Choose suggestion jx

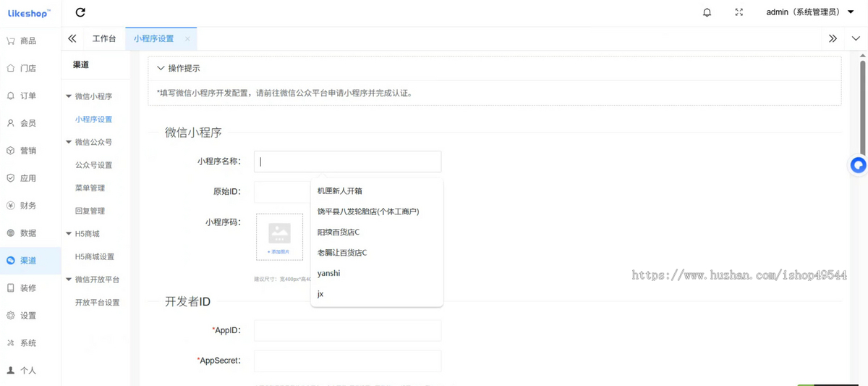click(x=377, y=294)
